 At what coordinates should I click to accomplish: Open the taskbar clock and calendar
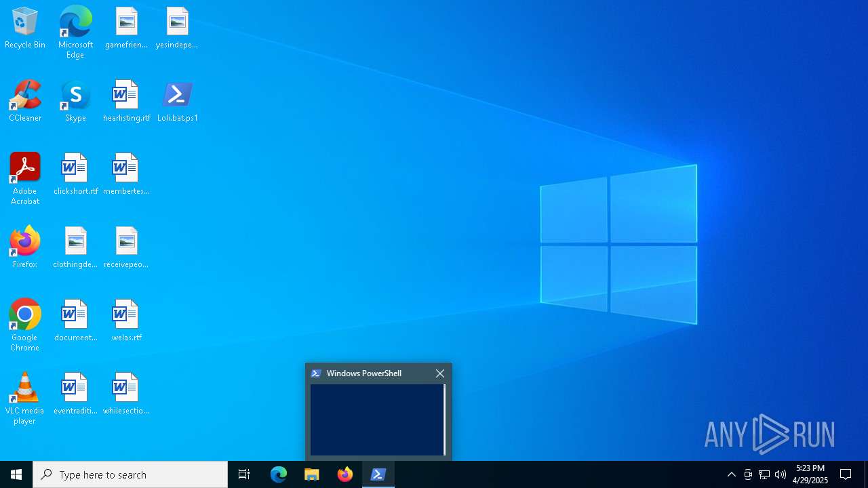(810, 474)
